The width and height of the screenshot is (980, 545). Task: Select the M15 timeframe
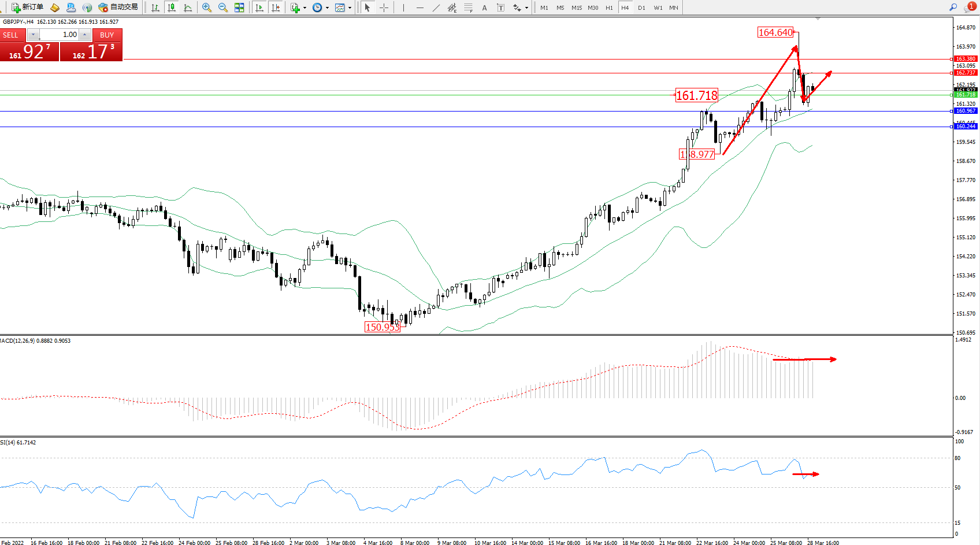(577, 8)
